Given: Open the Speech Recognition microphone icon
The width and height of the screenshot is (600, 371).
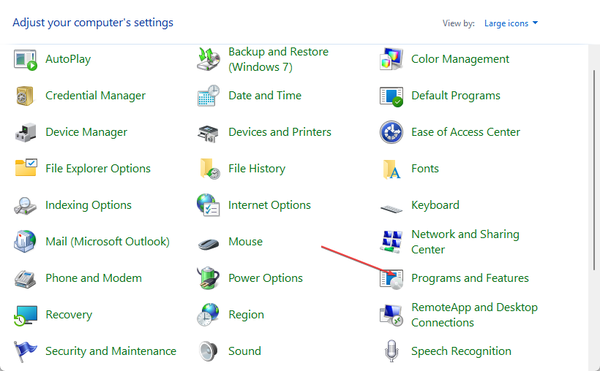Looking at the screenshot, I should 391,351.
